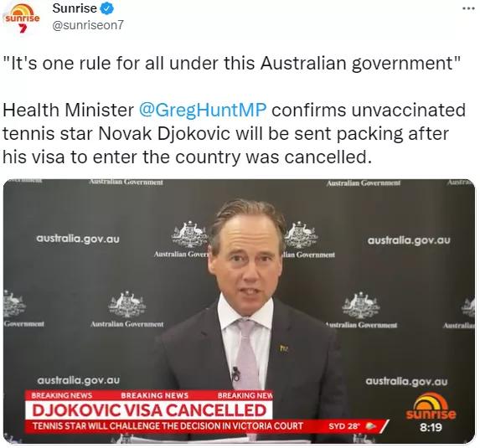Click the Sunrise logo watermark in the video
Screen dimensions: 480x448
click(431, 406)
